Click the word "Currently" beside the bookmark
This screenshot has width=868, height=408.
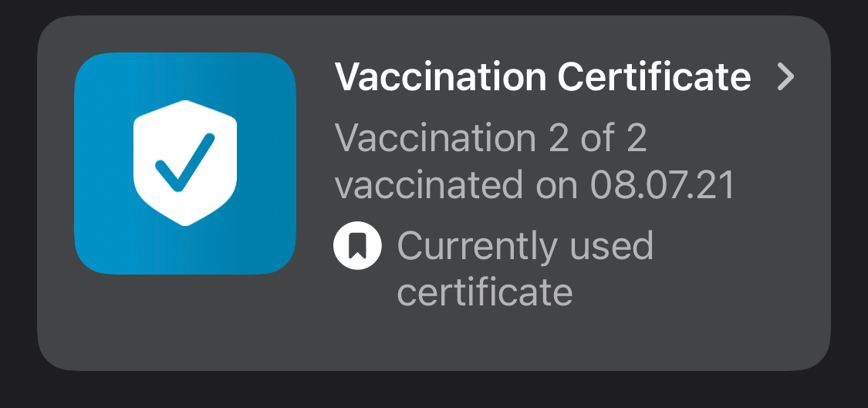(x=477, y=247)
